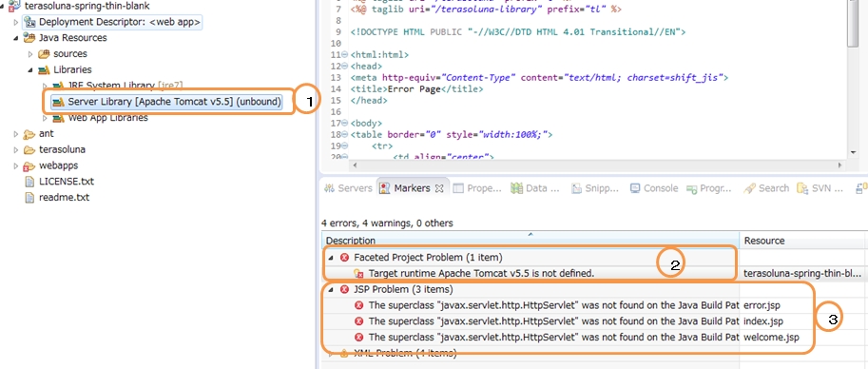
Task: Open the SVN tab
Action: 820,188
